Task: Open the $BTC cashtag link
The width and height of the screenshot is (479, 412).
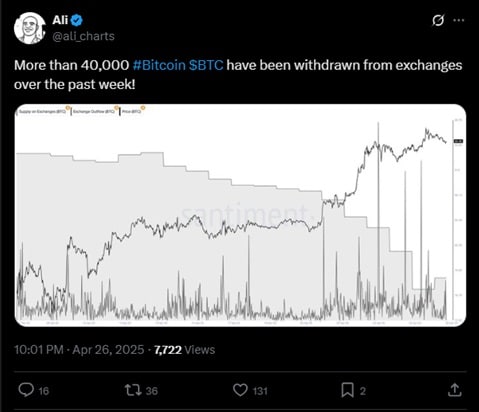Action: pos(206,65)
